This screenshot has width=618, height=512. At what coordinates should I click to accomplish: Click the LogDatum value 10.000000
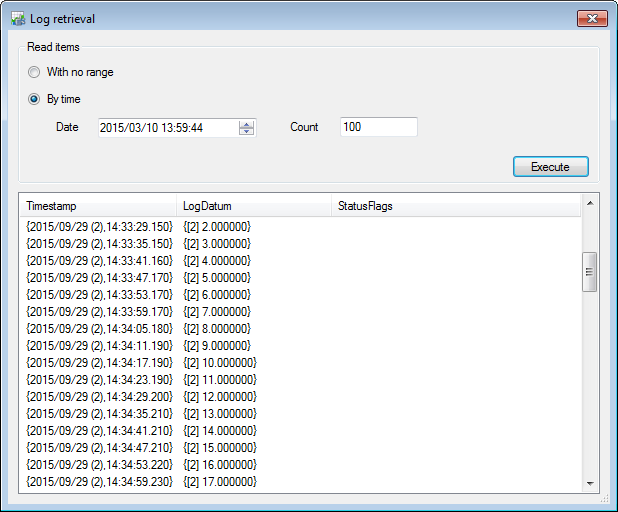pyautogui.click(x=220, y=362)
